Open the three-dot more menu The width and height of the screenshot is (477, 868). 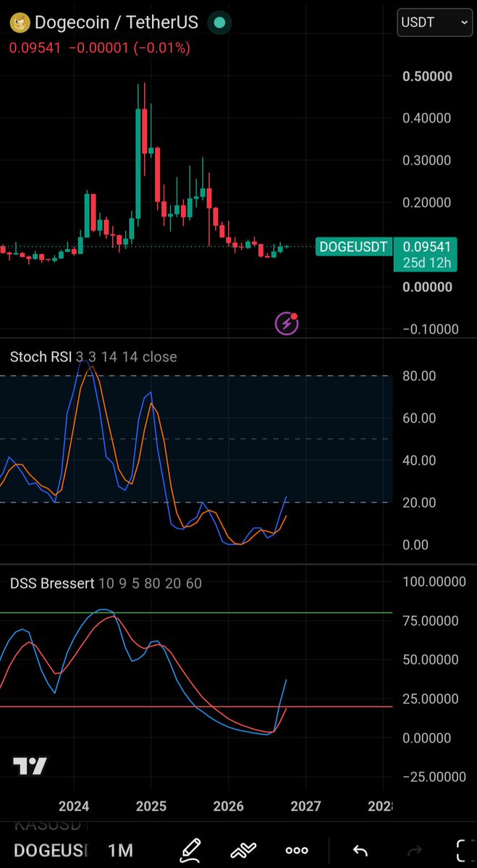(297, 851)
